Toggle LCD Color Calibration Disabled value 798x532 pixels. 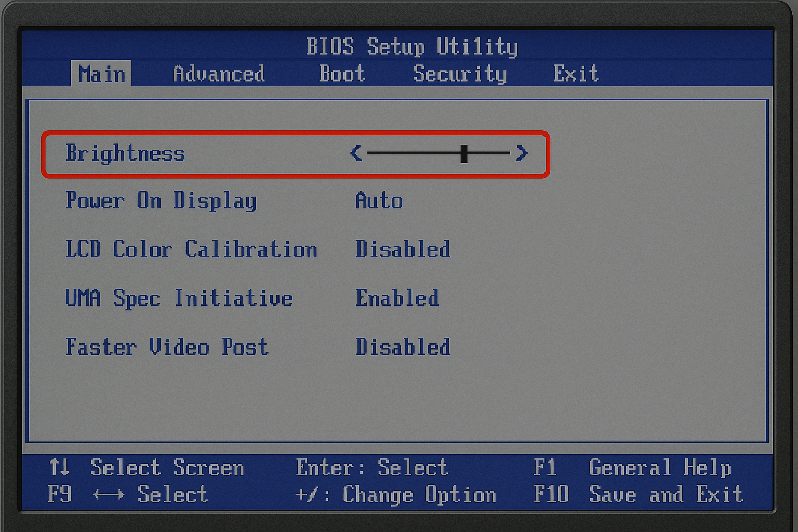(x=403, y=249)
